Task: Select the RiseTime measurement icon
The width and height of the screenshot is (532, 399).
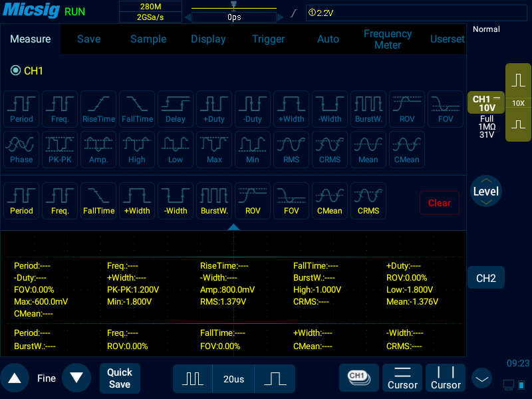Action: [x=98, y=109]
